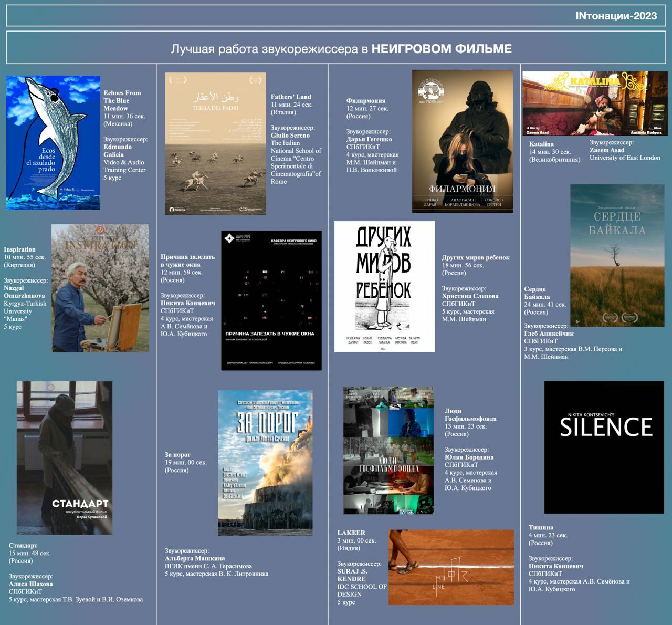Image resolution: width=672 pixels, height=625 pixels.
Task: Click the name Альберта Машкина
Action: [x=195, y=559]
